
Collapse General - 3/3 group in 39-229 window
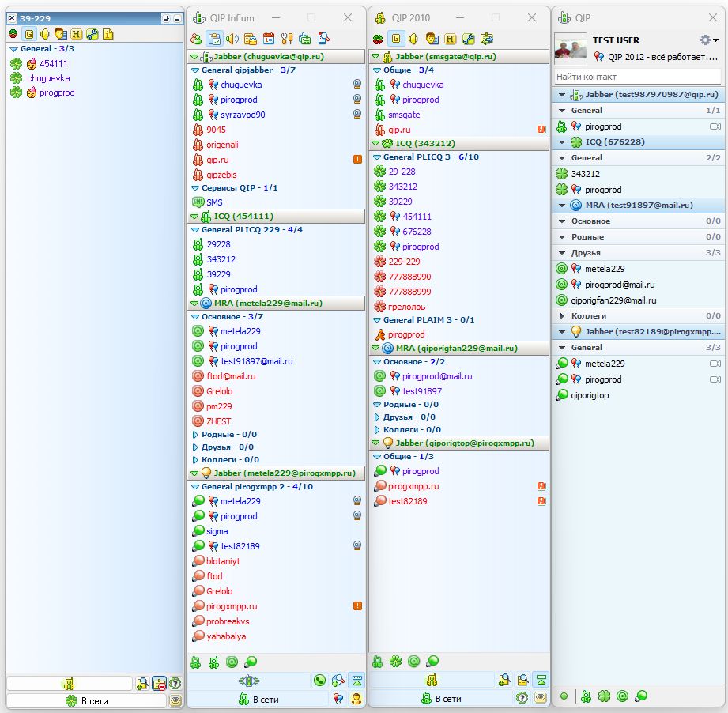[13, 49]
